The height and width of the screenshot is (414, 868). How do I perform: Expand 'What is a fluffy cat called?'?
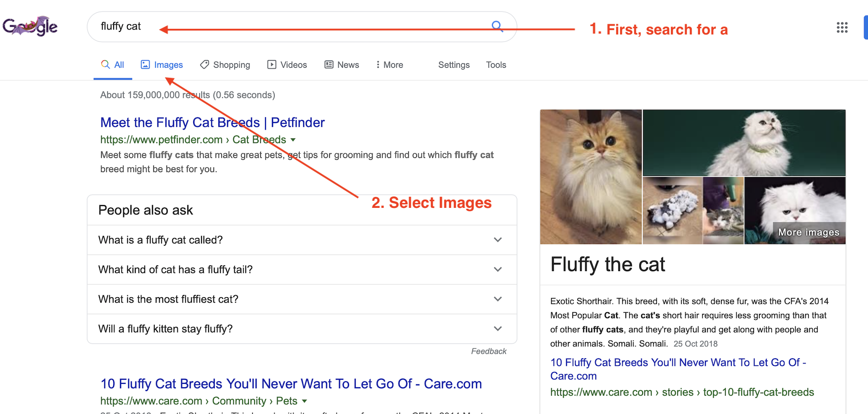302,240
